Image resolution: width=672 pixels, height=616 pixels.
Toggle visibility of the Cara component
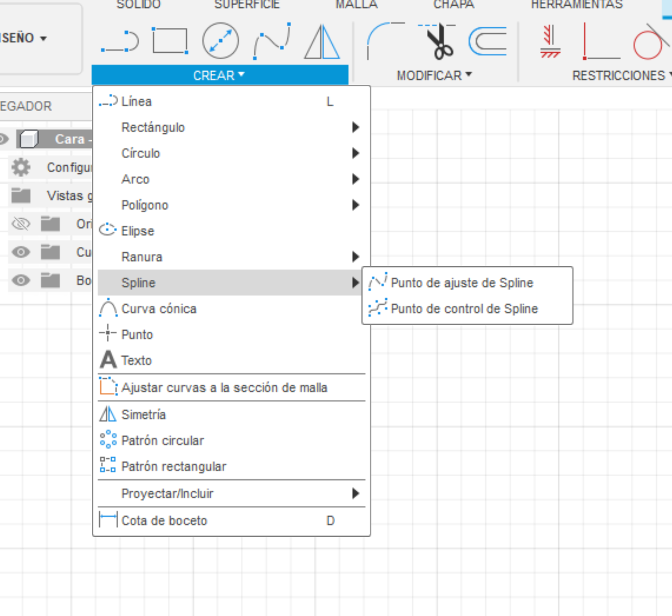pos(4,139)
